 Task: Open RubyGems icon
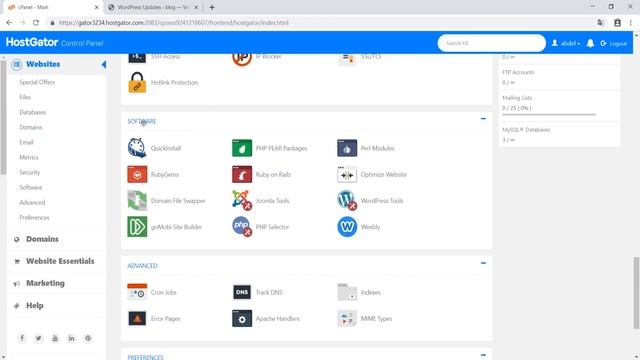137,174
